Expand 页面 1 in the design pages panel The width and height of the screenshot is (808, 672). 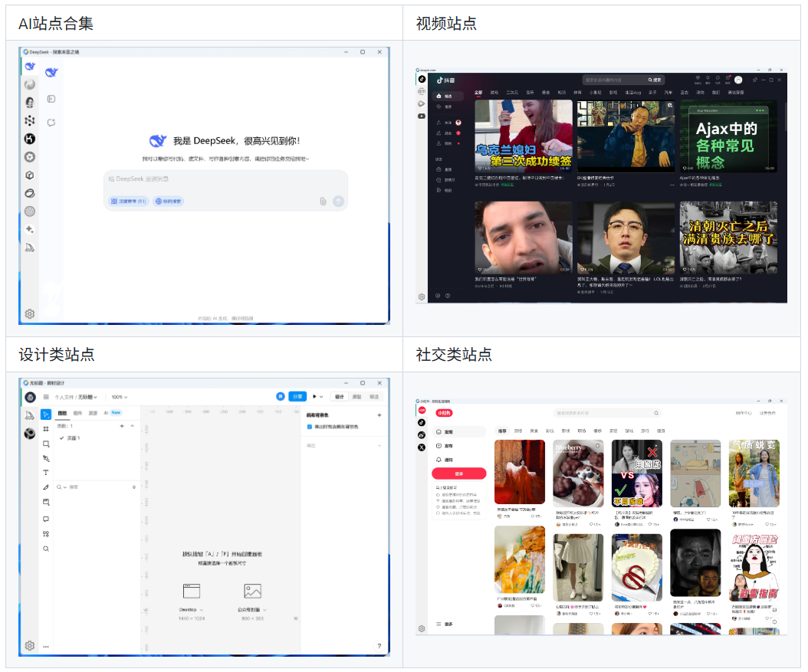coord(132,426)
